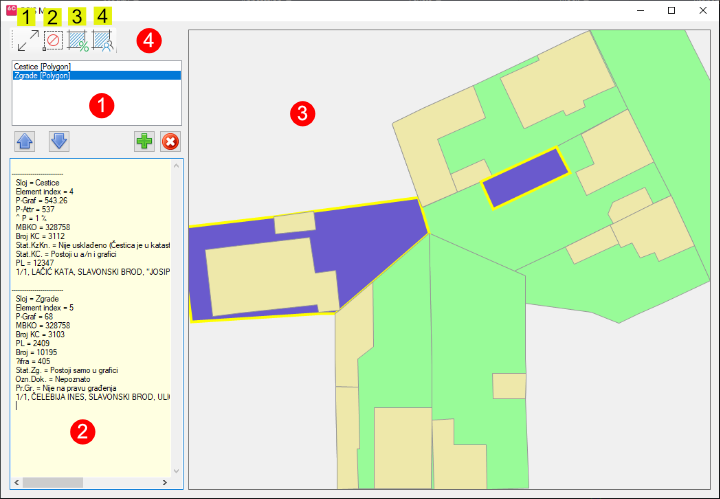Select the hatched layer person tool
The height and width of the screenshot is (499, 720).
click(x=105, y=41)
